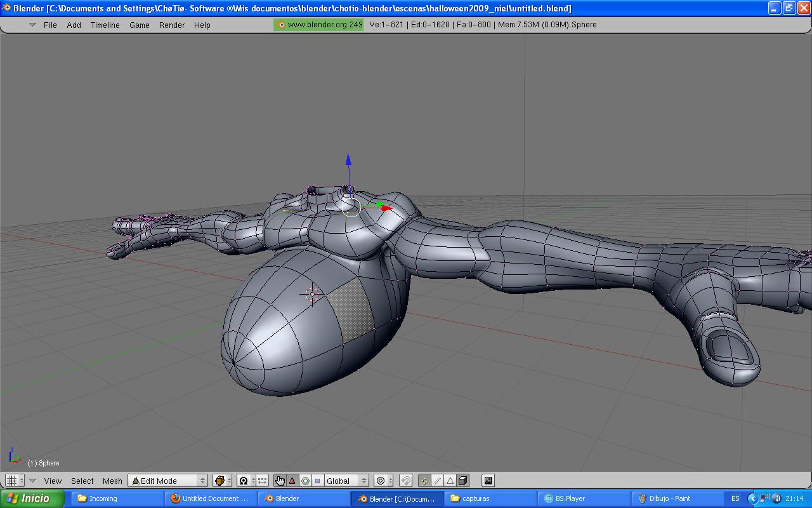Open the viewport draw type selector
This screenshot has height=508, width=812.
222,481
